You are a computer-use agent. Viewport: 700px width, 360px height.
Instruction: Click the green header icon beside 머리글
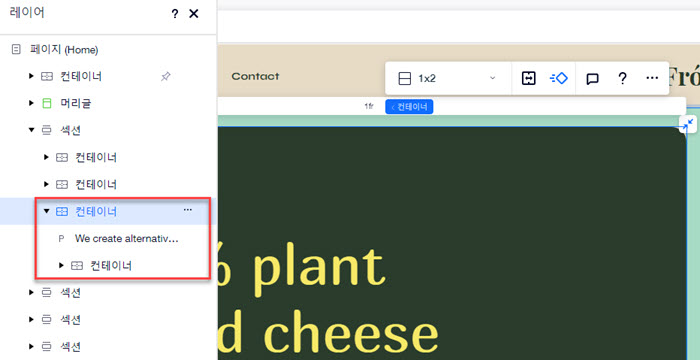pyautogui.click(x=46, y=103)
